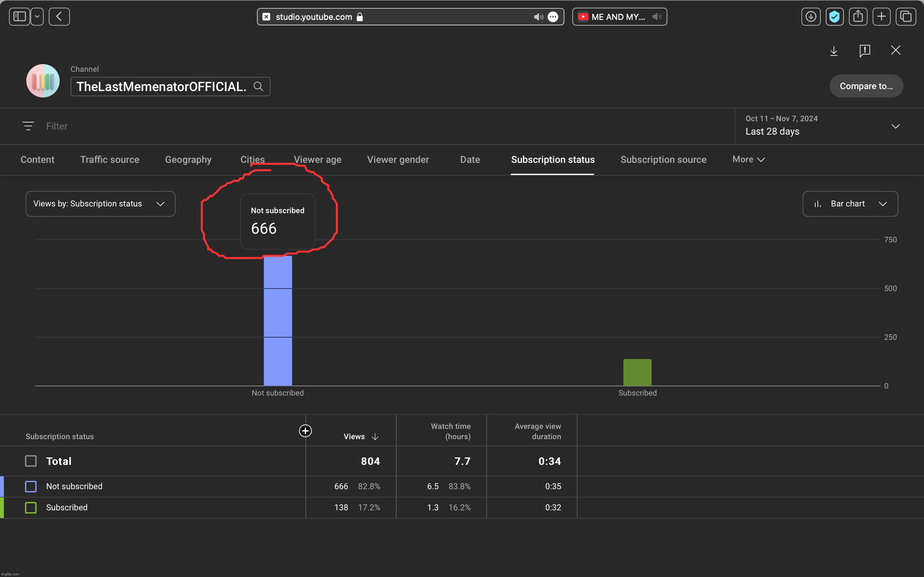The image size is (924, 577).
Task: Click the Compare to... button
Action: click(x=866, y=86)
